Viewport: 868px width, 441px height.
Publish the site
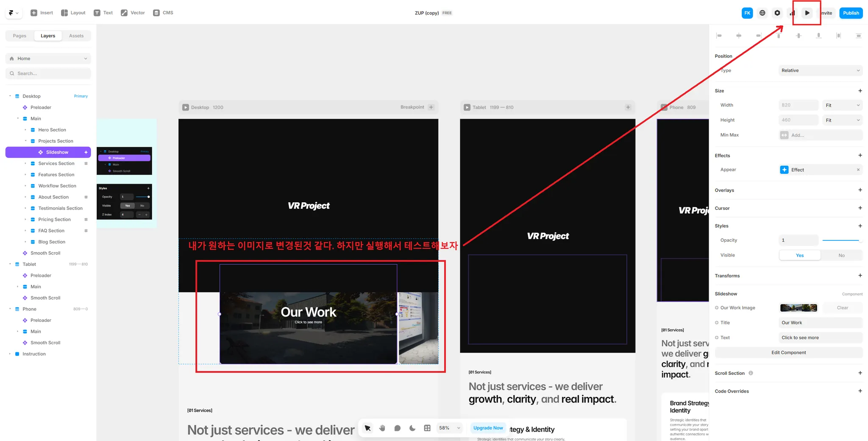coord(851,13)
